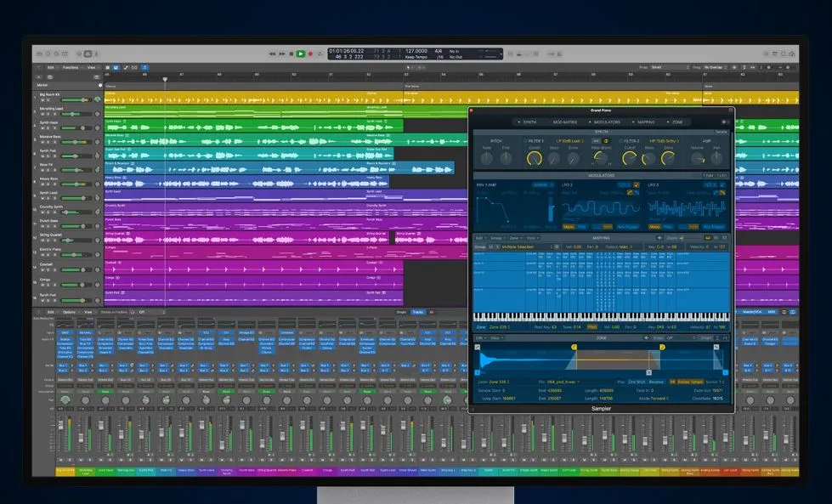The image size is (832, 504).
Task: Open the Filter 2 type dropdown (HP 12dB Gritty)
Action: (x=665, y=141)
